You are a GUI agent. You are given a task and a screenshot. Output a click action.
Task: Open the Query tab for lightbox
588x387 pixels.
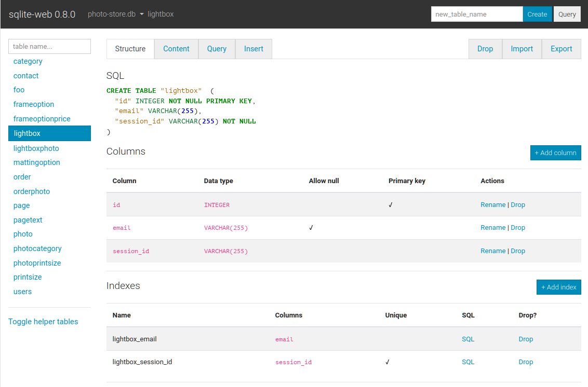217,49
